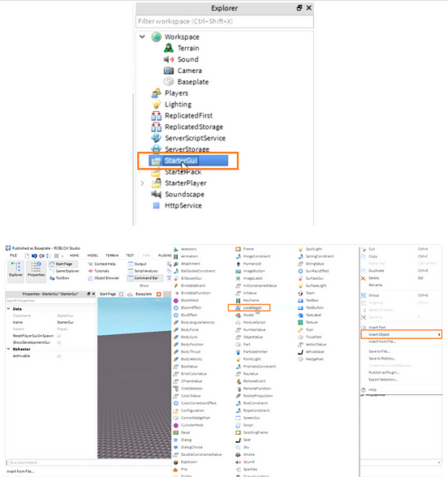Screen dimensions: 448x477
Task: Select the Players service icon
Action: pos(156,93)
